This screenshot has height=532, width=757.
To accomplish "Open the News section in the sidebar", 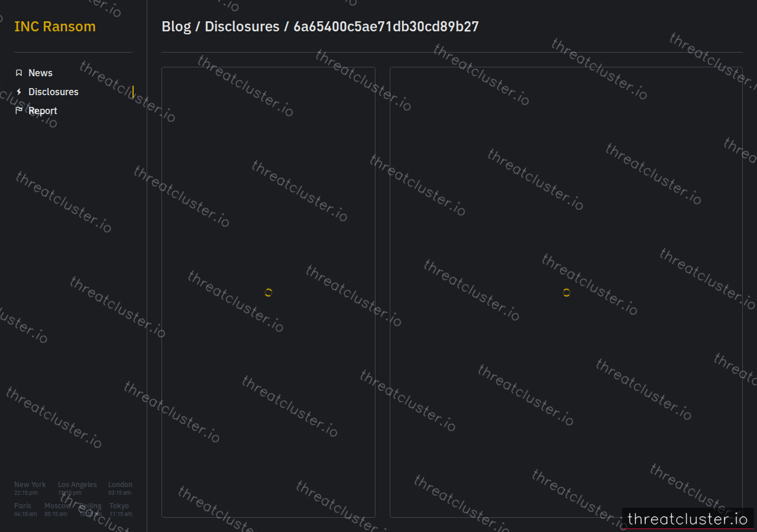I will (40, 73).
